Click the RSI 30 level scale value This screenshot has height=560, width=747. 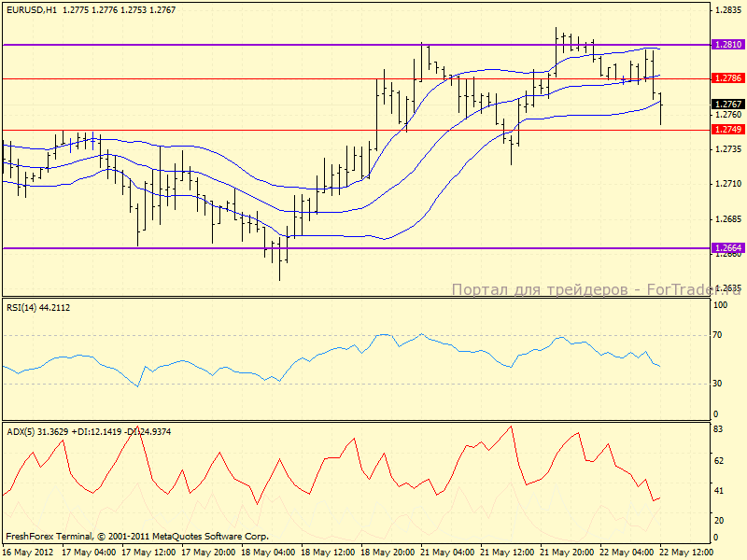click(720, 383)
